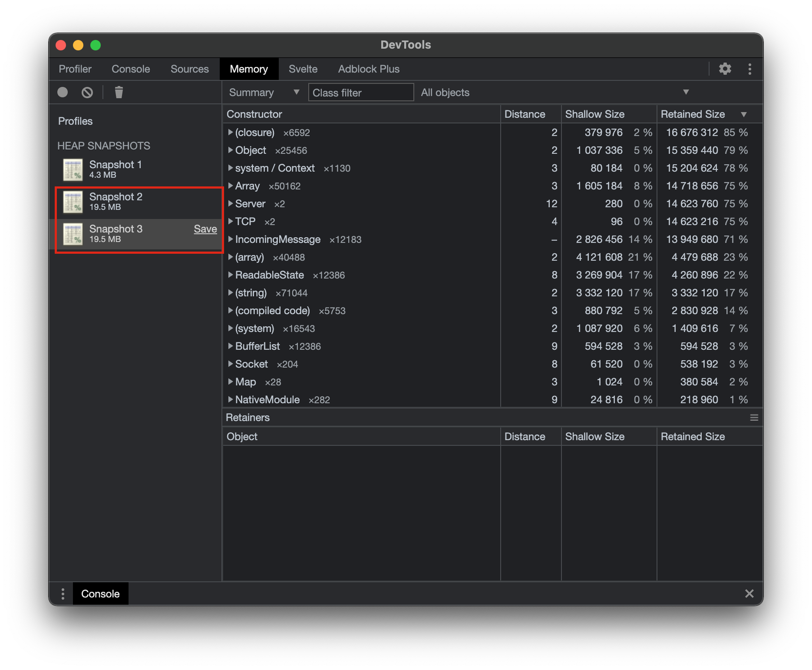Click the 16 676 312 retained size cell
This screenshot has width=812, height=670.
(692, 132)
